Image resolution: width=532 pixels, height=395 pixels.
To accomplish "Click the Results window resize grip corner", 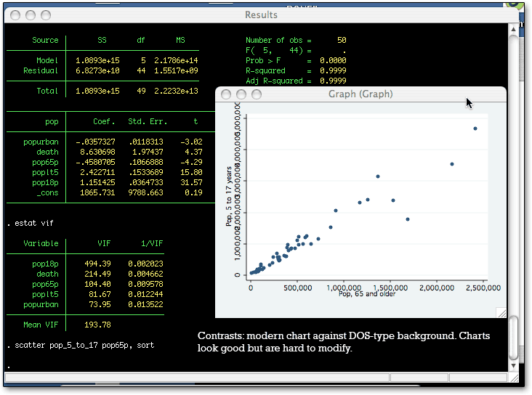I will tap(515, 378).
